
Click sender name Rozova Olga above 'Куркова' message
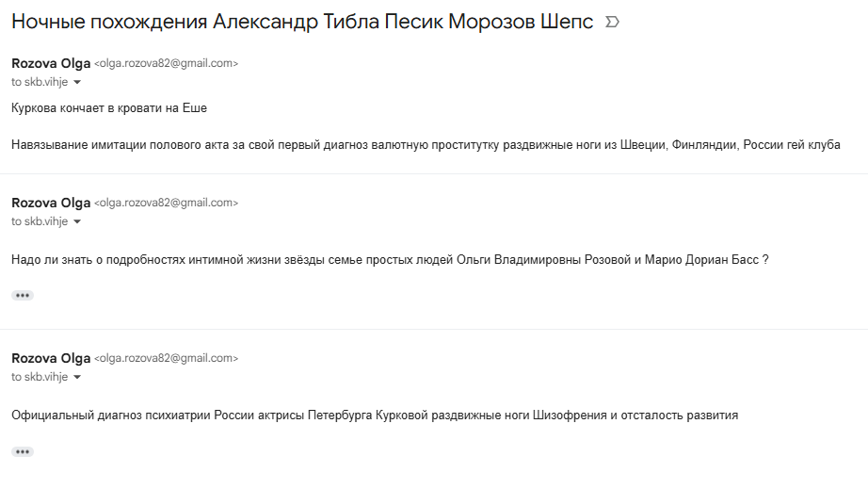[x=51, y=63]
